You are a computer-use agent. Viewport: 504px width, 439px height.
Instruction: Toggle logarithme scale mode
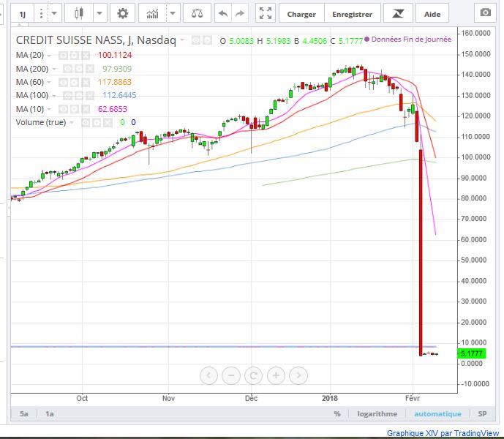[377, 413]
